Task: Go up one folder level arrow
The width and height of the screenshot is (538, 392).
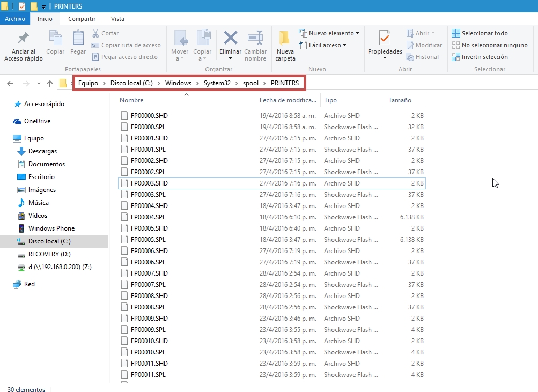Action: [50, 83]
